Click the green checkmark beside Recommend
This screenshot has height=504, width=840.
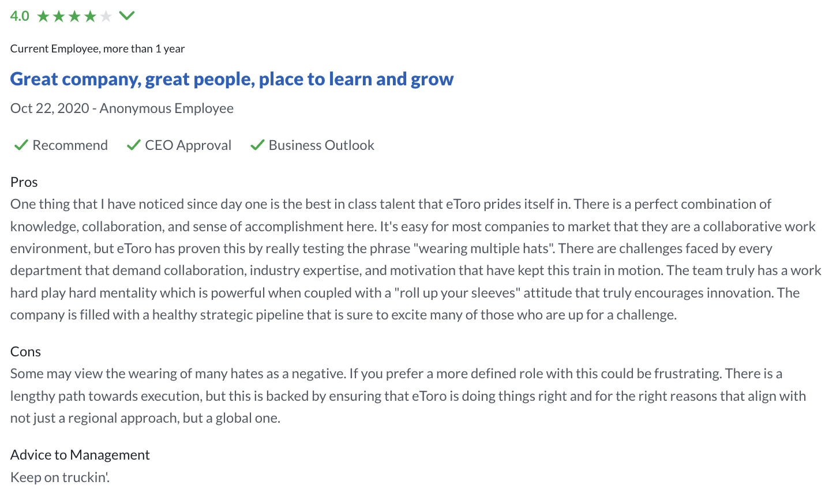coord(21,145)
